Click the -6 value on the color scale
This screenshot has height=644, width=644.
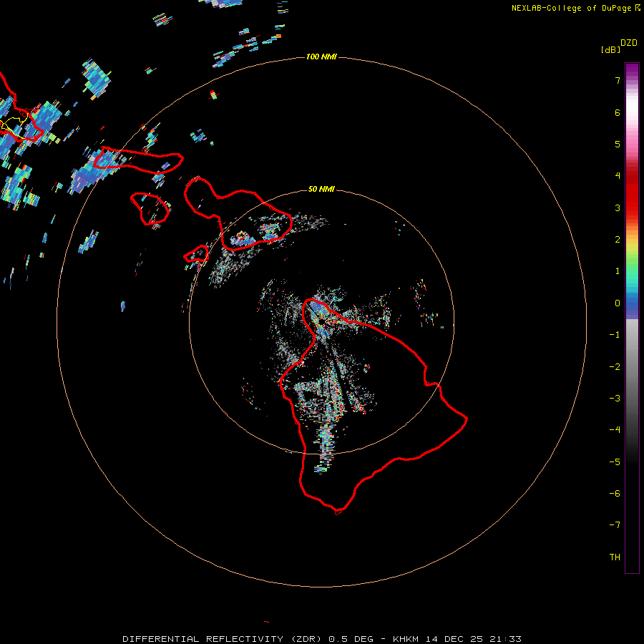615,494
